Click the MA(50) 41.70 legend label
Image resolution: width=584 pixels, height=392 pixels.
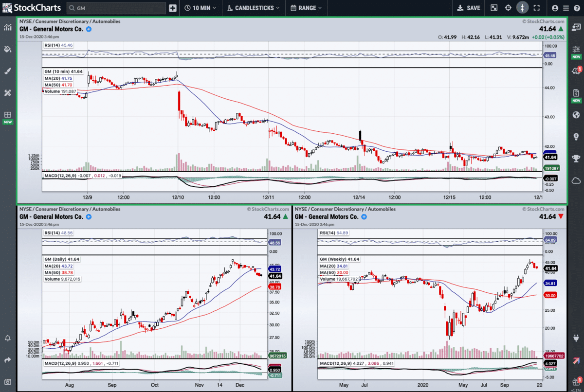click(x=58, y=85)
